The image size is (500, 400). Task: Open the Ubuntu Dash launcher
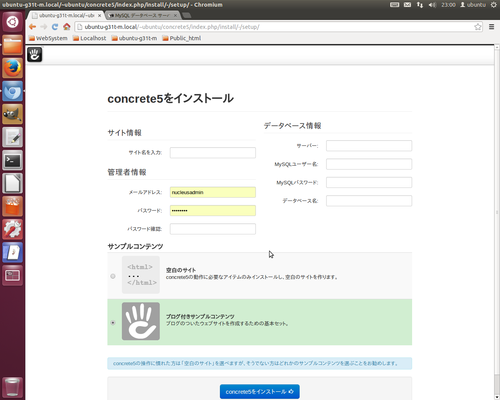point(13,22)
